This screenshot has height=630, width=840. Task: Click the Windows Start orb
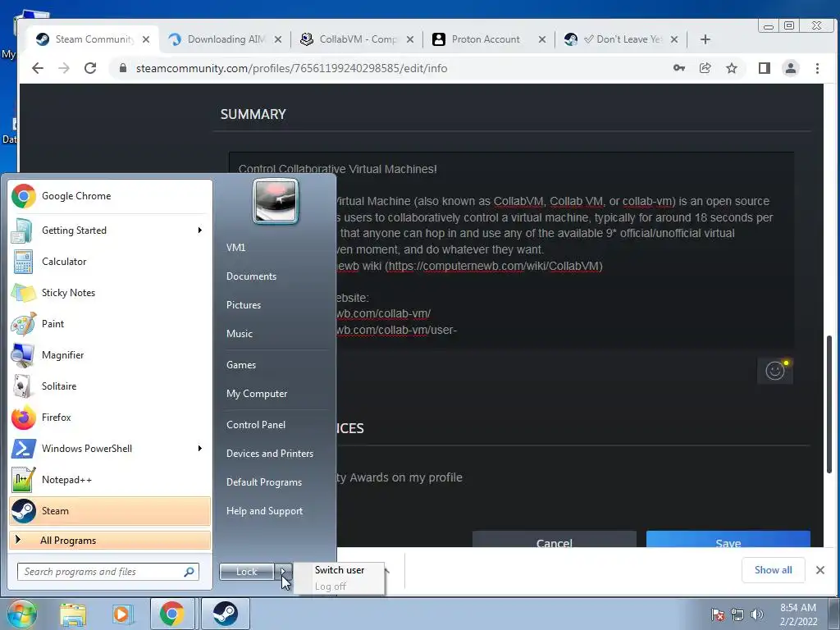pyautogui.click(x=21, y=614)
